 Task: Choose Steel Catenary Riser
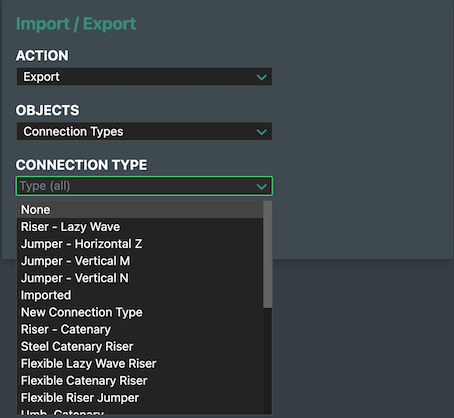(140, 346)
